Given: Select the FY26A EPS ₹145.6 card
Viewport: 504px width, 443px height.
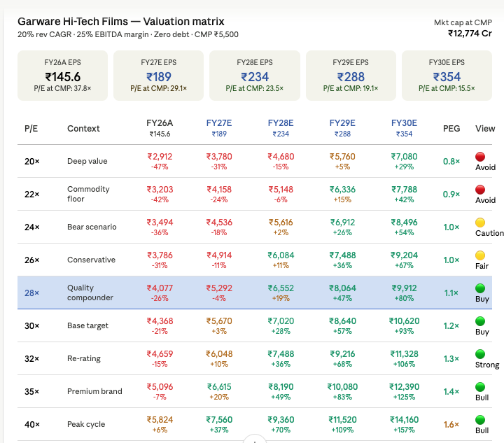Looking at the screenshot, I should pyautogui.click(x=63, y=76).
